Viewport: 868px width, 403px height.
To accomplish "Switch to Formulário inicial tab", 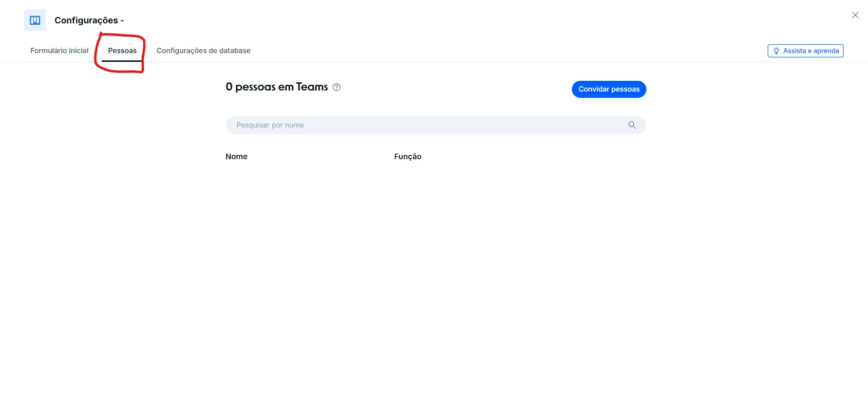I will point(59,51).
